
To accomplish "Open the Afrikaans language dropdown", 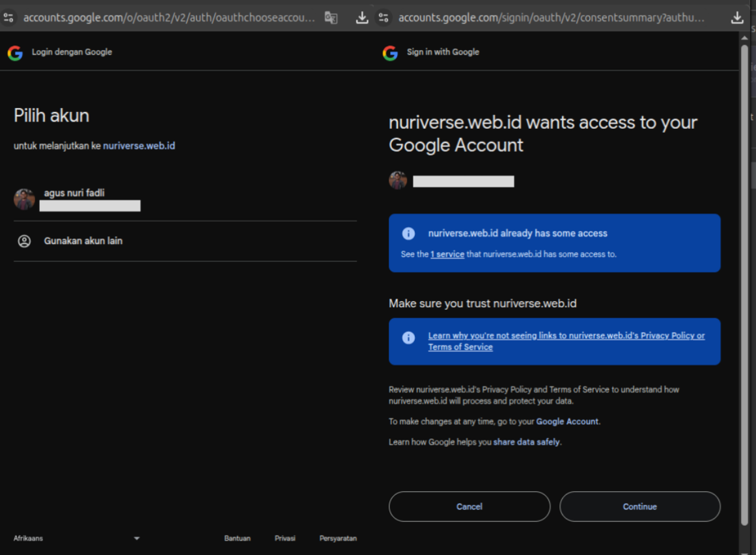I will click(x=77, y=538).
